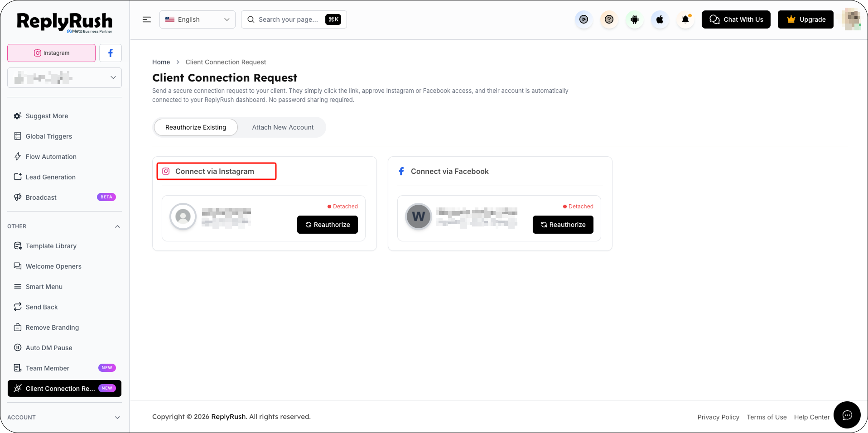Click the Lead Generation icon
Image resolution: width=868 pixels, height=433 pixels.
pyautogui.click(x=18, y=177)
